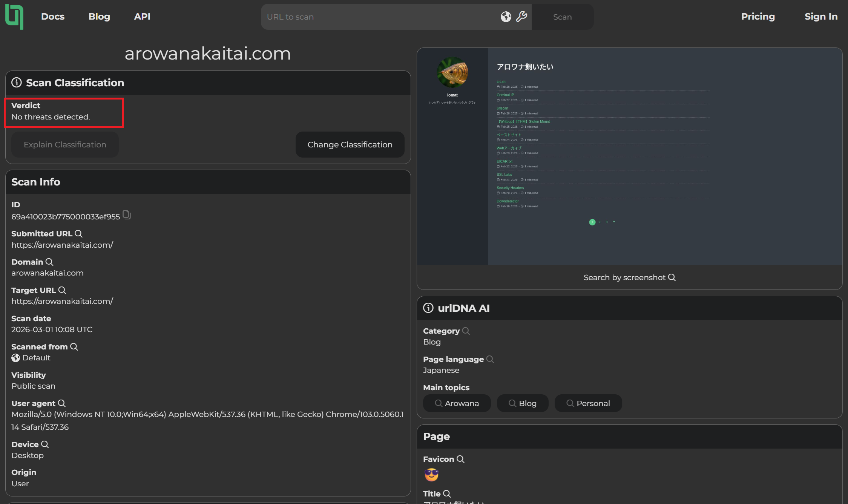The height and width of the screenshot is (504, 848).
Task: Click search icon next to Favicon label
Action: (460, 459)
